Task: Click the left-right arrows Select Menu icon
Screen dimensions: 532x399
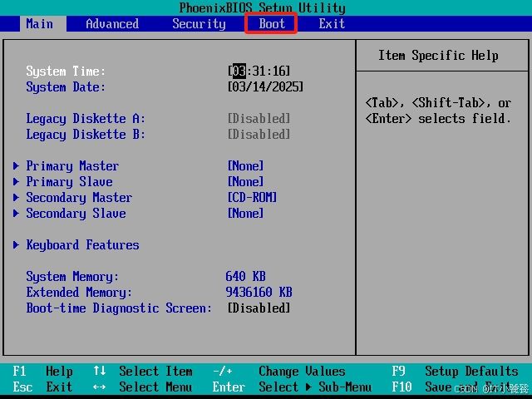Action: [100, 387]
